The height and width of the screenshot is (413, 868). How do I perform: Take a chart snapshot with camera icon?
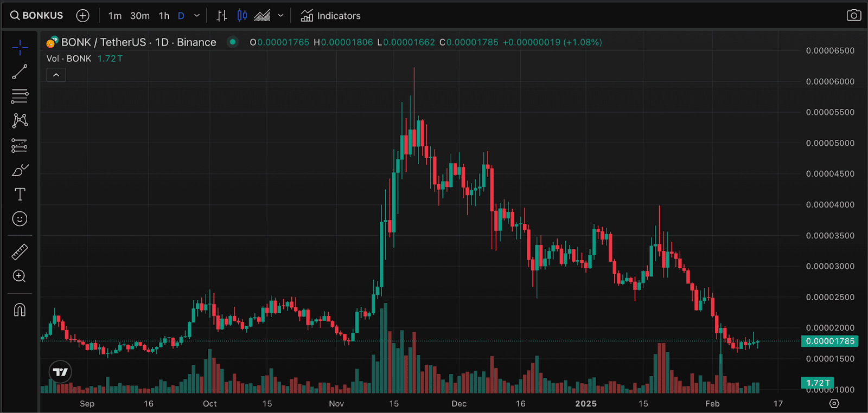pos(854,15)
